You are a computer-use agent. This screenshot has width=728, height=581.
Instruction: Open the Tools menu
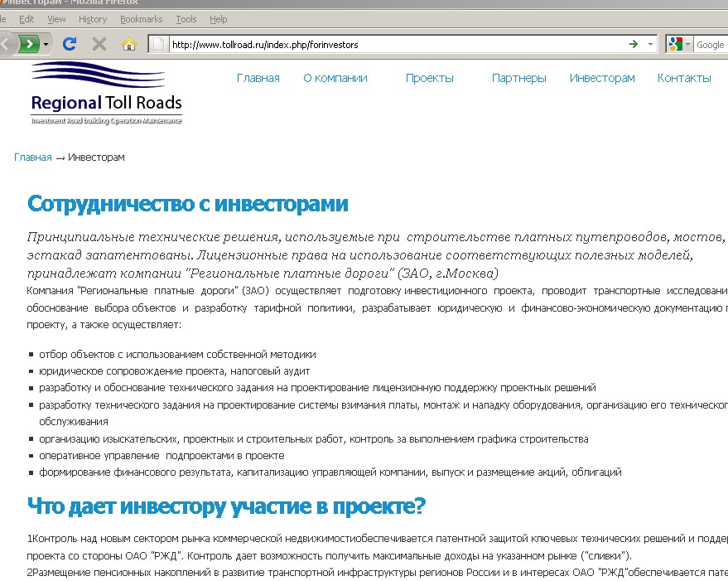click(x=186, y=19)
